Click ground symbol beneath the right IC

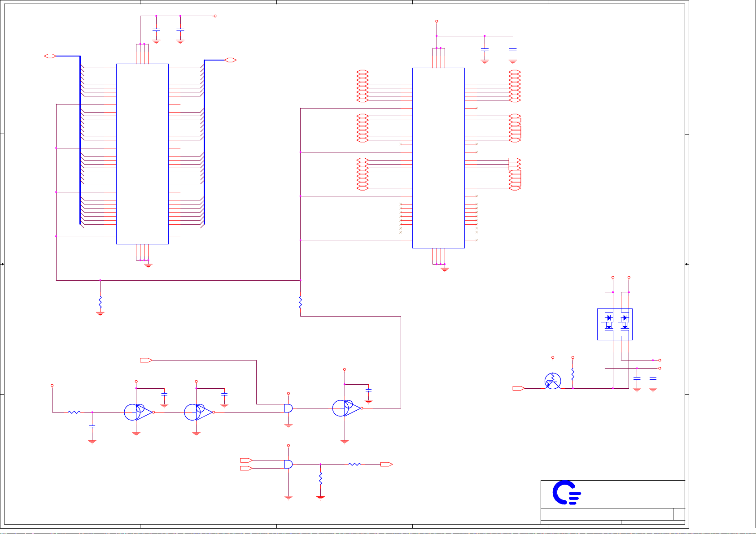coord(445,269)
